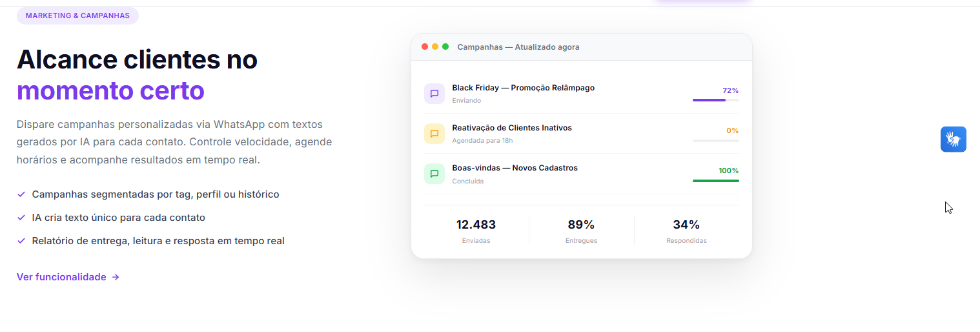Image resolution: width=980 pixels, height=332 pixels.
Task: Click the 34% responded figure
Action: pyautogui.click(x=686, y=225)
